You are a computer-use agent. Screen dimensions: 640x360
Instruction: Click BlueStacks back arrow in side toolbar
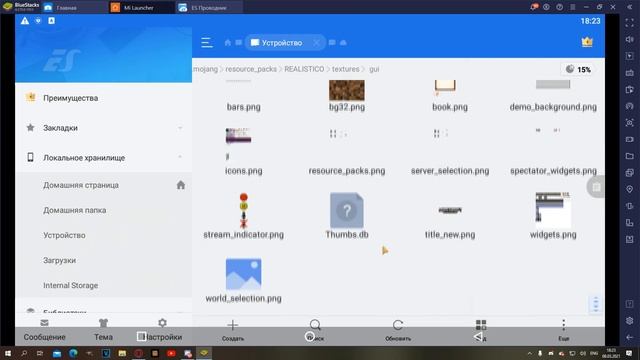(x=629, y=337)
